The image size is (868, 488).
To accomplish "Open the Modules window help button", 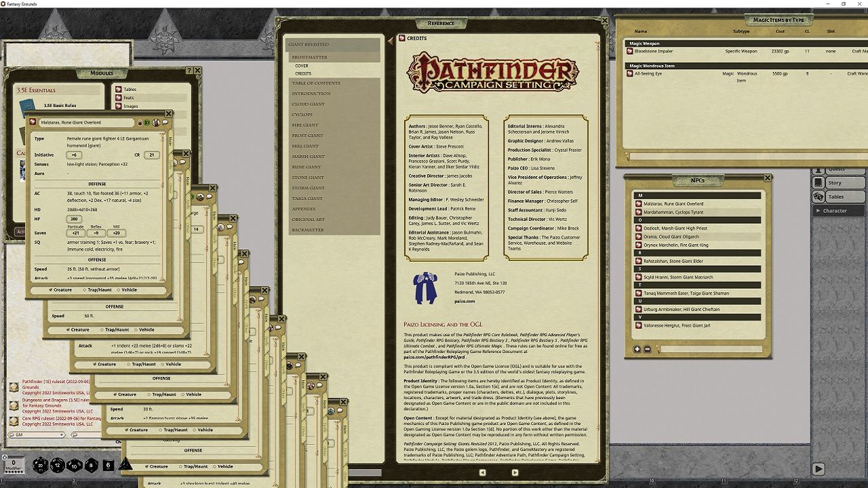I will click(x=189, y=70).
